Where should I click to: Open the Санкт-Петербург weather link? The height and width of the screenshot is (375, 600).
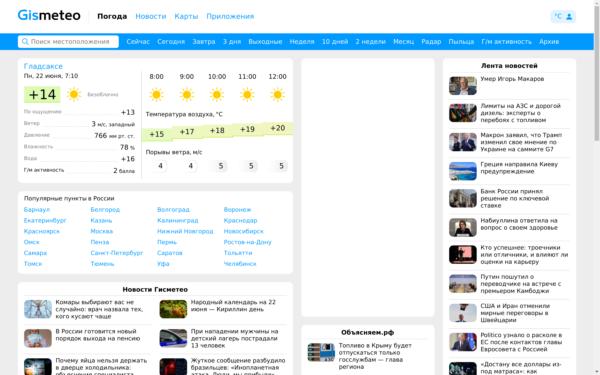pyautogui.click(x=117, y=253)
